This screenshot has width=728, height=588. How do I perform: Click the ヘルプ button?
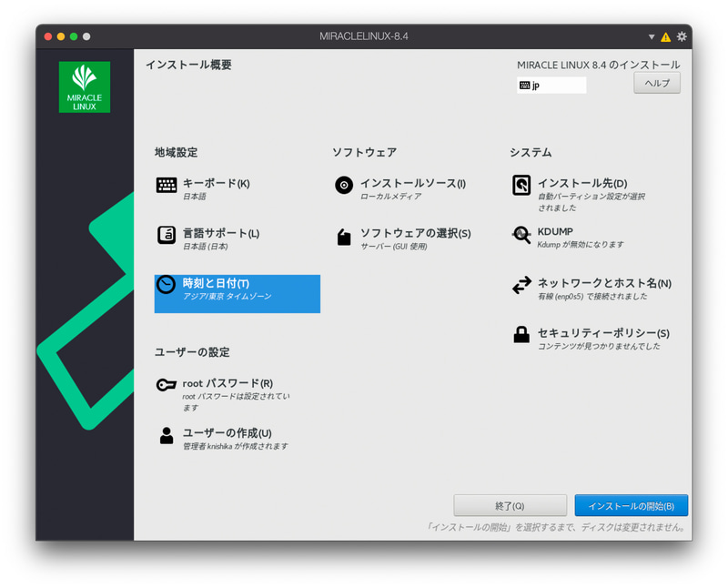(657, 83)
